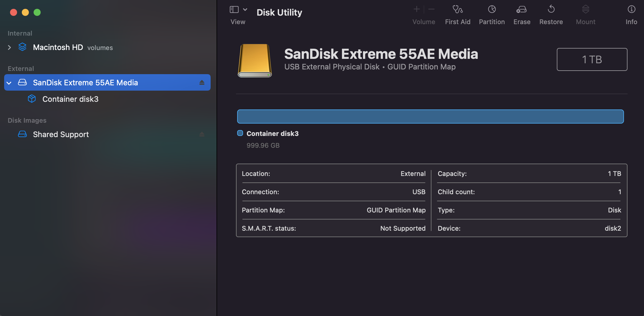644x316 pixels.
Task: Add a new volume with the plus icon
Action: (417, 9)
